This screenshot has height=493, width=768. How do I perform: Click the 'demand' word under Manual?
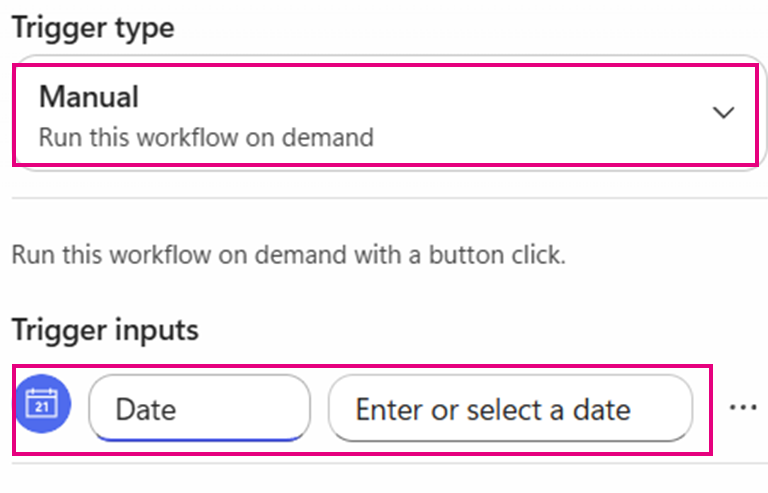[x=328, y=137]
